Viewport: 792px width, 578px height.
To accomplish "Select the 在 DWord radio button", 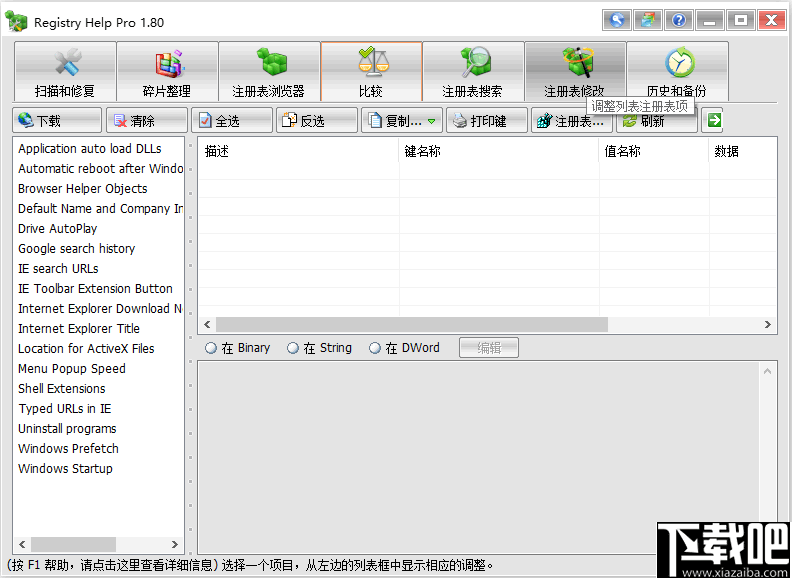I will pos(405,348).
